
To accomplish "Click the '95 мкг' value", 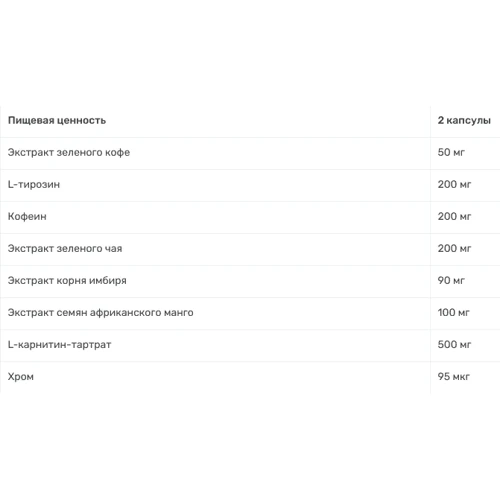I will pos(454,376).
